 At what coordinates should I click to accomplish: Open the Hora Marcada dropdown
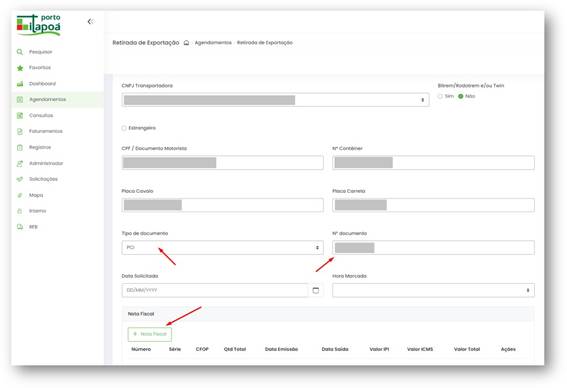[x=433, y=290]
